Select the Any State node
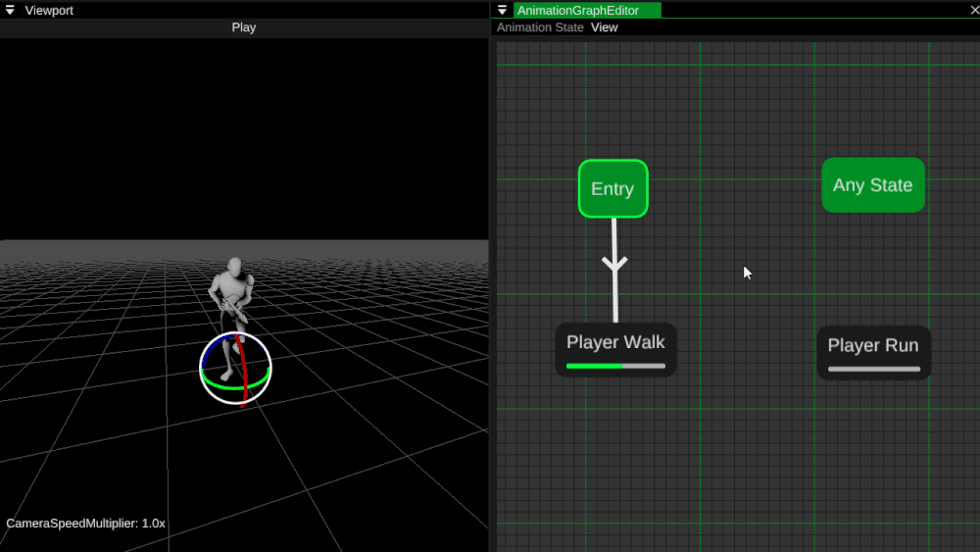 pos(872,185)
